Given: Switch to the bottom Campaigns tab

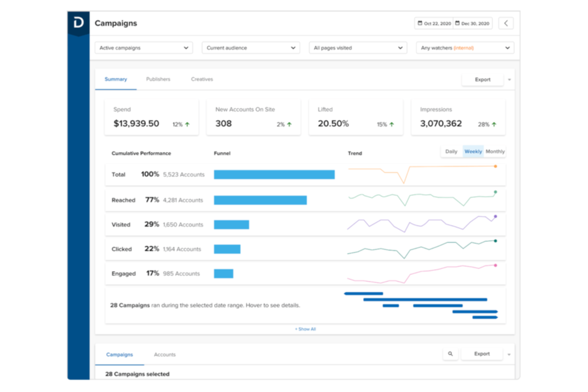Looking at the screenshot, I should (x=120, y=355).
